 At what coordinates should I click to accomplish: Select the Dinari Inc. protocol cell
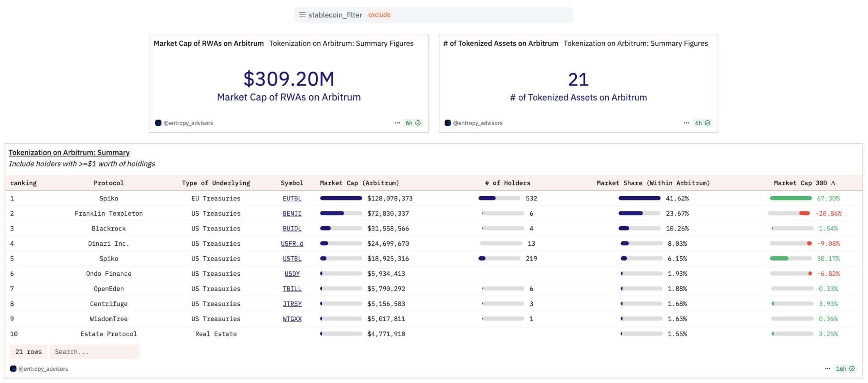click(x=108, y=244)
